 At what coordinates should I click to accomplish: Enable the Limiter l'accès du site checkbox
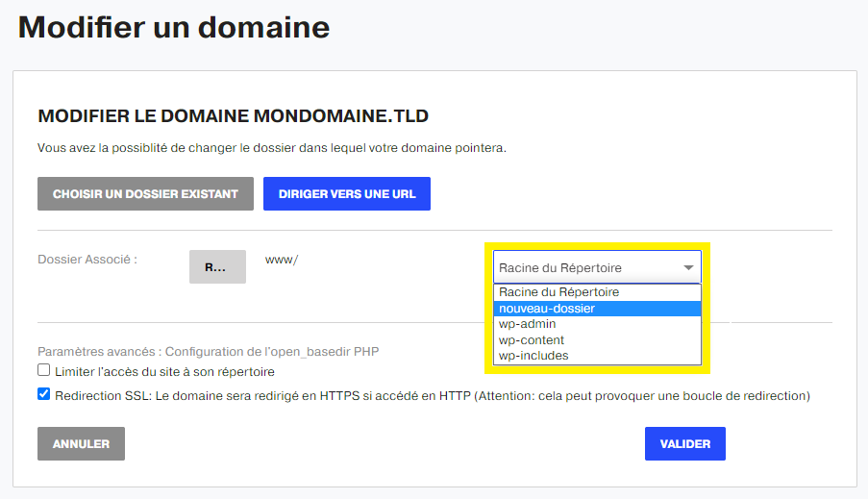[x=43, y=370]
